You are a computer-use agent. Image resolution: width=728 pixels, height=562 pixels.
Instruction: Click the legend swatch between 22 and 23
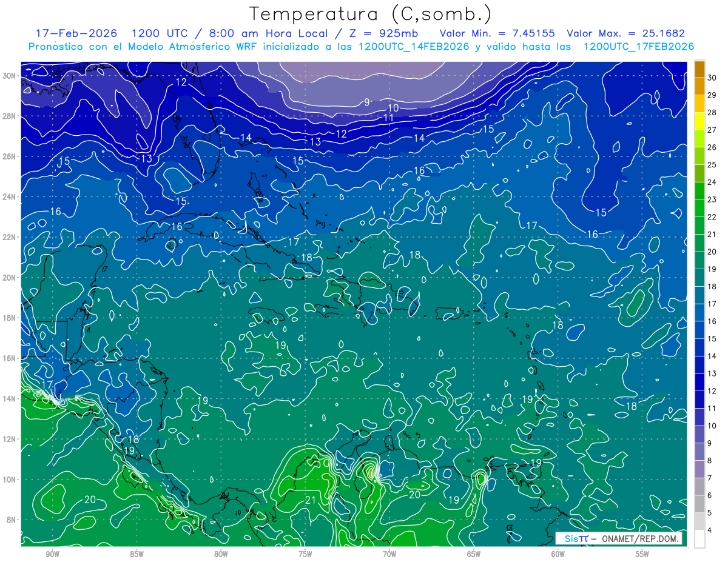pyautogui.click(x=700, y=208)
